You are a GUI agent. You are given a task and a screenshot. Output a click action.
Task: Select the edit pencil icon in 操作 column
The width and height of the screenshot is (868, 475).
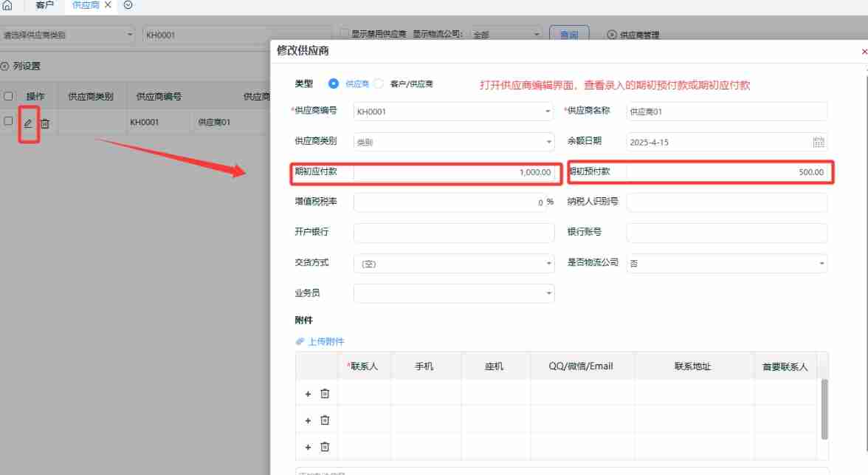(x=27, y=123)
